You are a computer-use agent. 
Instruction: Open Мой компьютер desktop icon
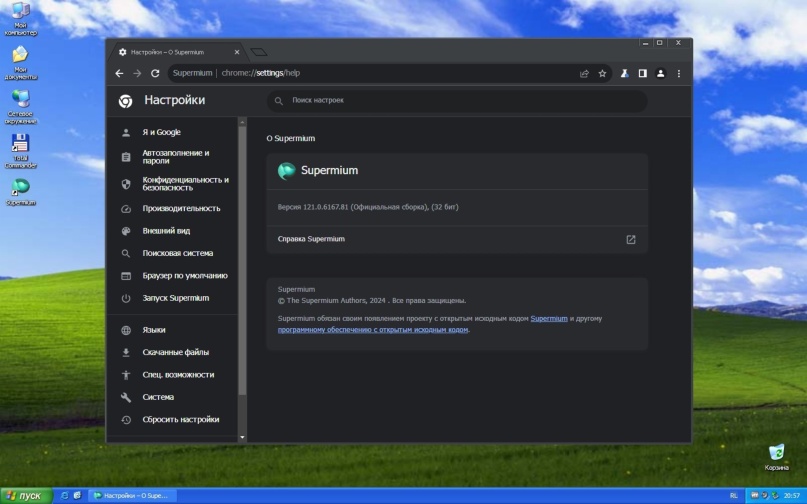click(21, 19)
